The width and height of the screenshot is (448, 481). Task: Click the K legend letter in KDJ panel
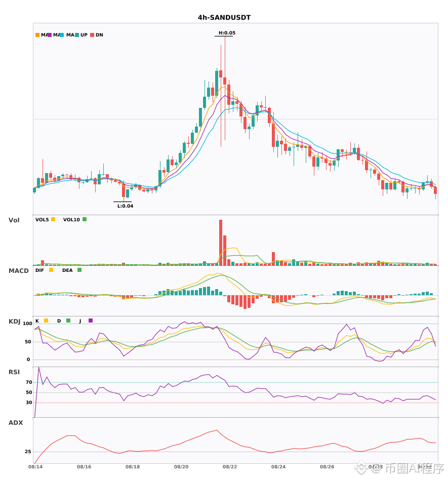(37, 321)
